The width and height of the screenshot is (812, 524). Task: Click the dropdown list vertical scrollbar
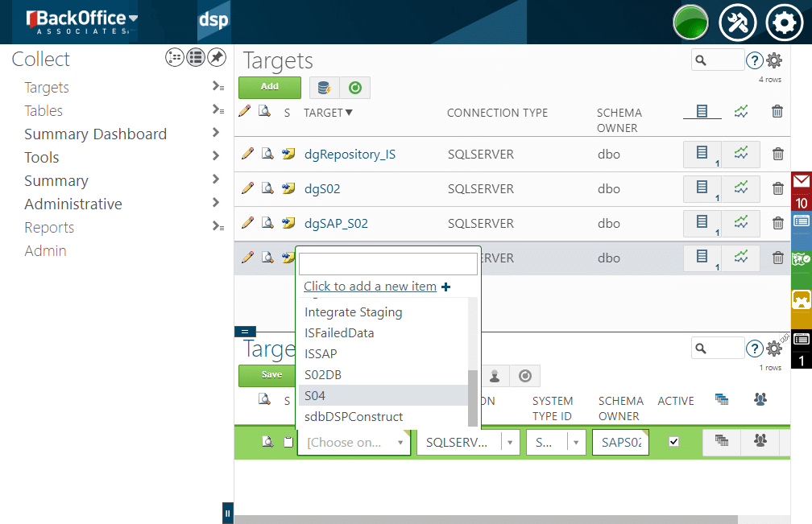click(473, 398)
